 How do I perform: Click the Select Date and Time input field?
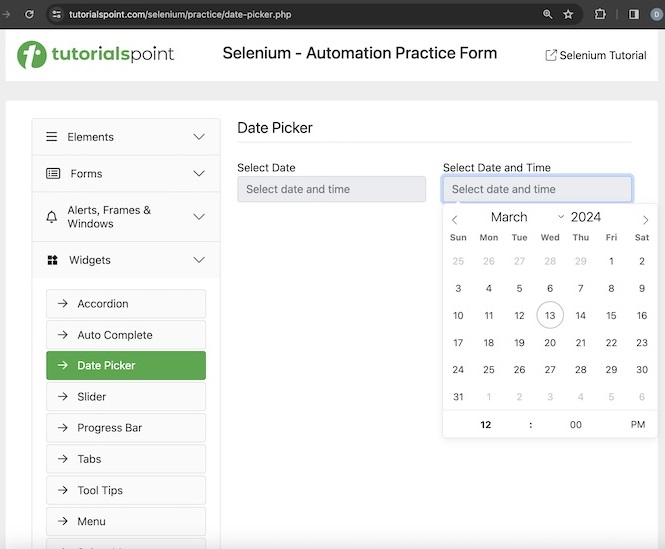[x=537, y=189]
